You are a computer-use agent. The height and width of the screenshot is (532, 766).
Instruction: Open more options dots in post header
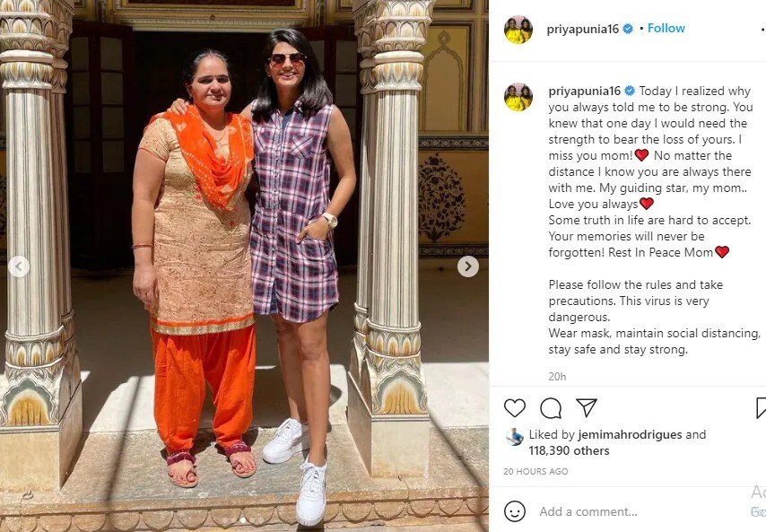click(x=762, y=30)
